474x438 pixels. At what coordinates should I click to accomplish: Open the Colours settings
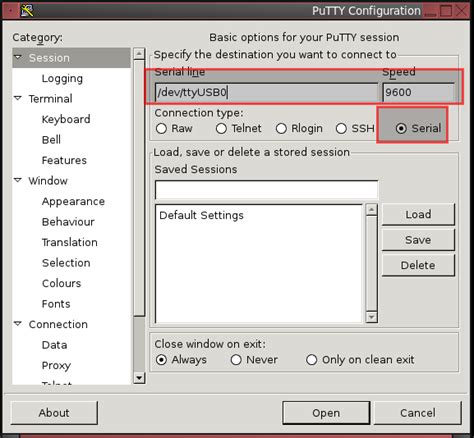pos(61,283)
